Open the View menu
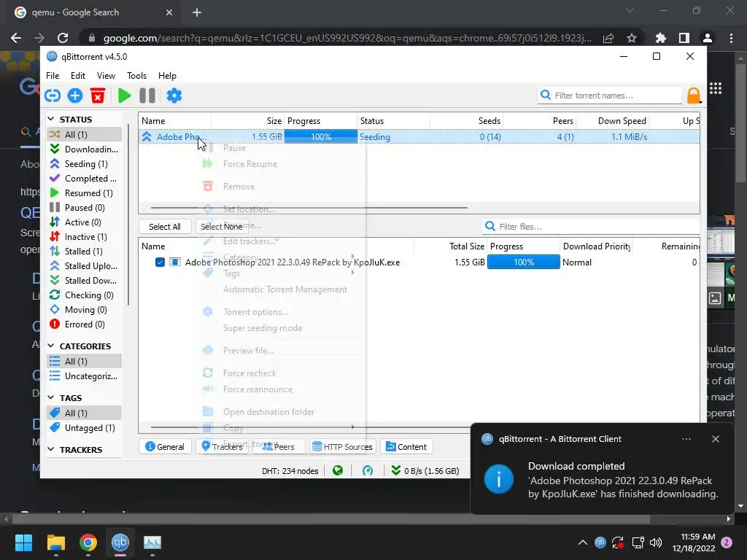This screenshot has height=560, width=747. (x=106, y=76)
